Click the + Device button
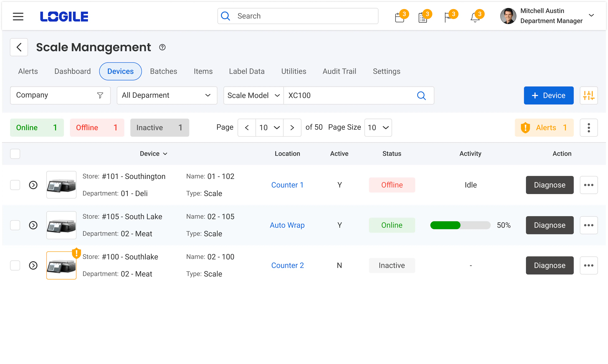This screenshot has height=364, width=608. [x=548, y=95]
